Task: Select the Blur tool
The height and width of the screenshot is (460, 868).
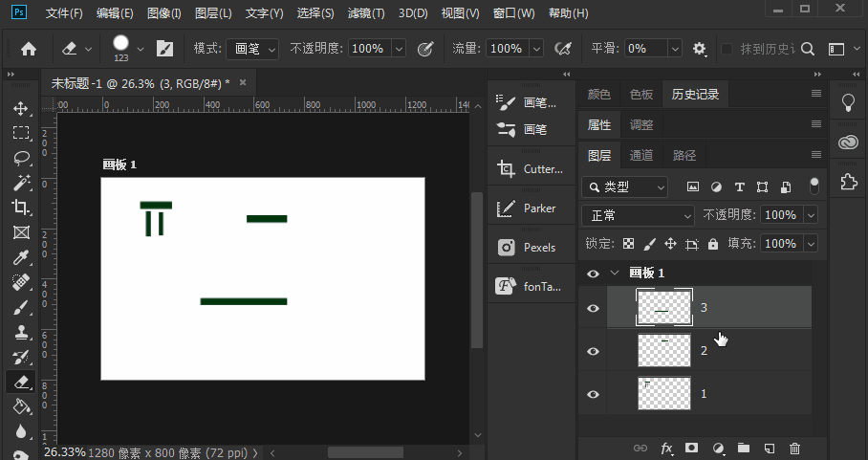Action: [21, 431]
